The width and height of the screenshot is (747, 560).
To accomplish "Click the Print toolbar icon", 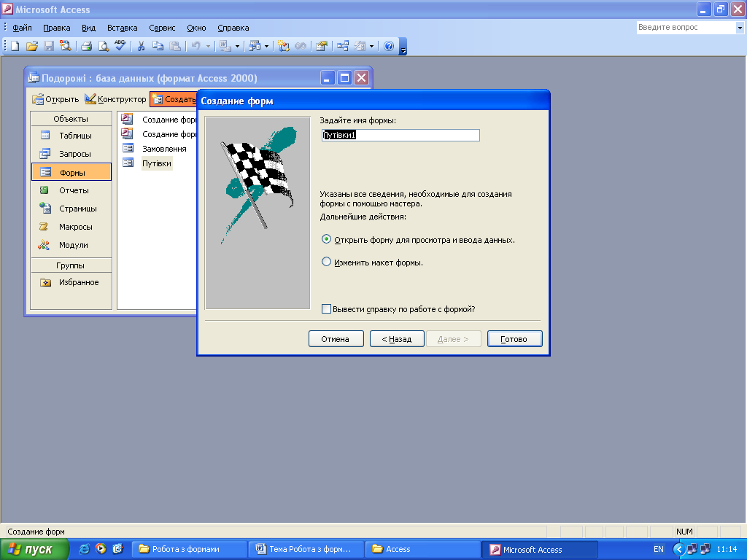I will (x=86, y=46).
